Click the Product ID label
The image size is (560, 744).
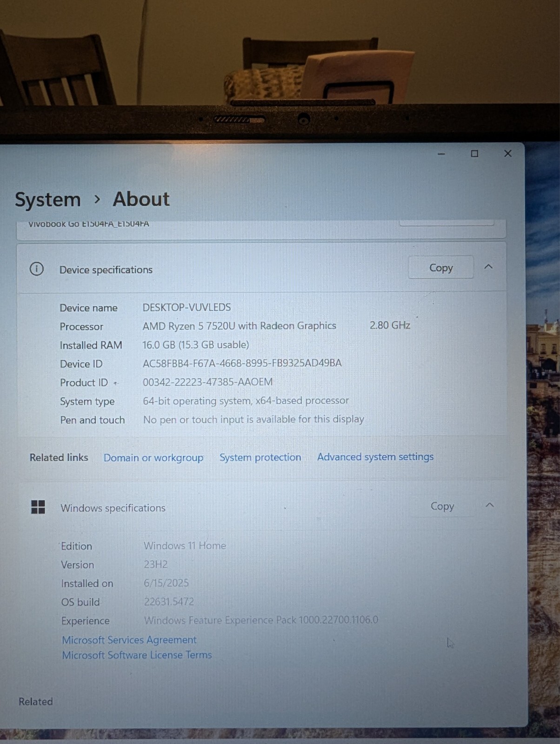pos(84,383)
